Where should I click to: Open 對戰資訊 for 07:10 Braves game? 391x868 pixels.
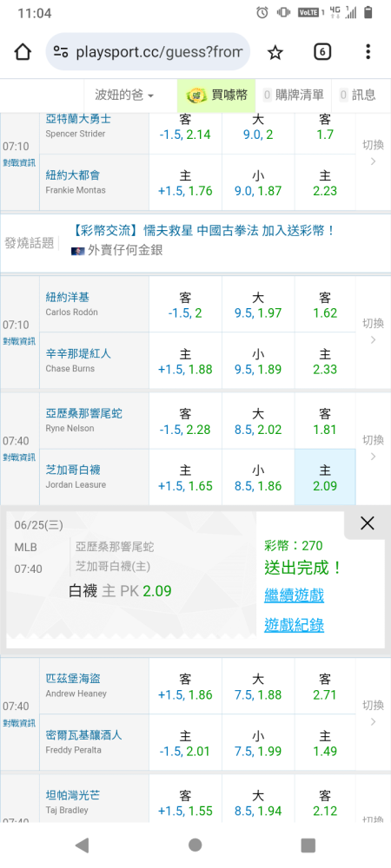(19, 163)
